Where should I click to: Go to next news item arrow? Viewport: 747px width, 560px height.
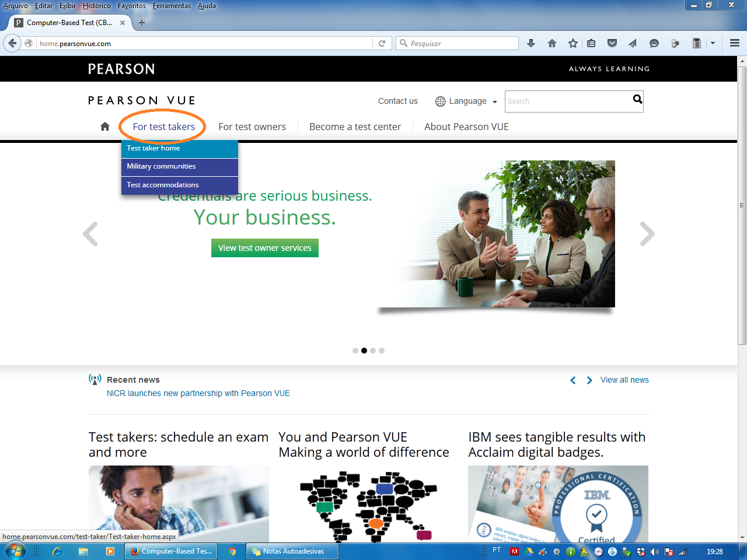(x=589, y=380)
